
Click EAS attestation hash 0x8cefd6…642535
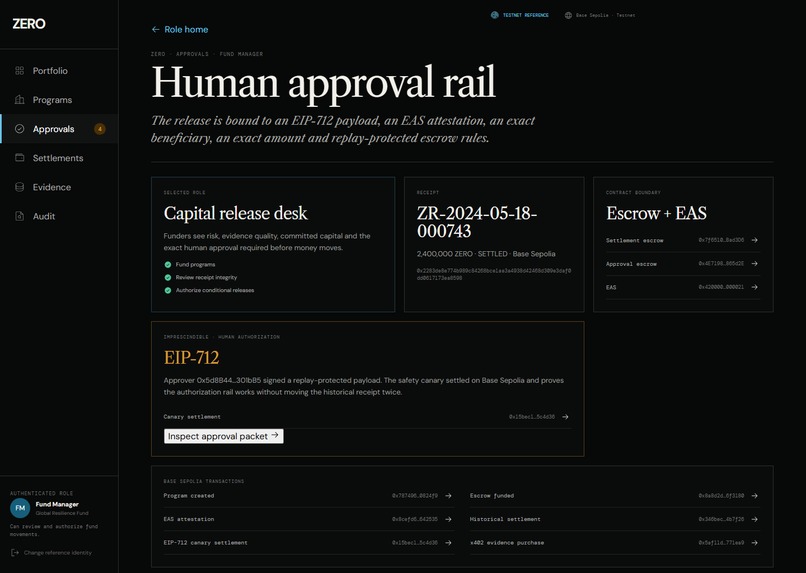pos(415,520)
